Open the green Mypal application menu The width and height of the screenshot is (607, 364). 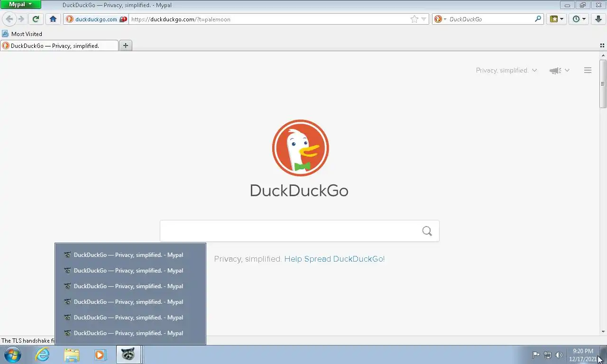point(21,5)
